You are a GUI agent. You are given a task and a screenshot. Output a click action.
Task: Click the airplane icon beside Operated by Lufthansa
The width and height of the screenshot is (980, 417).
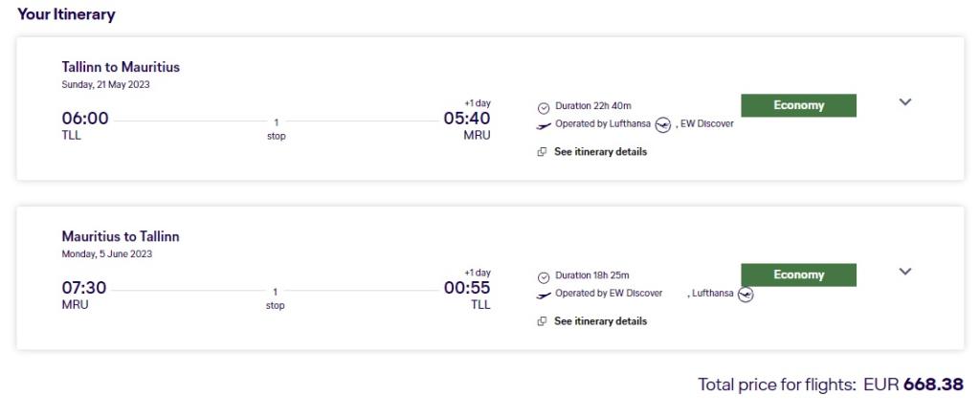pos(544,124)
